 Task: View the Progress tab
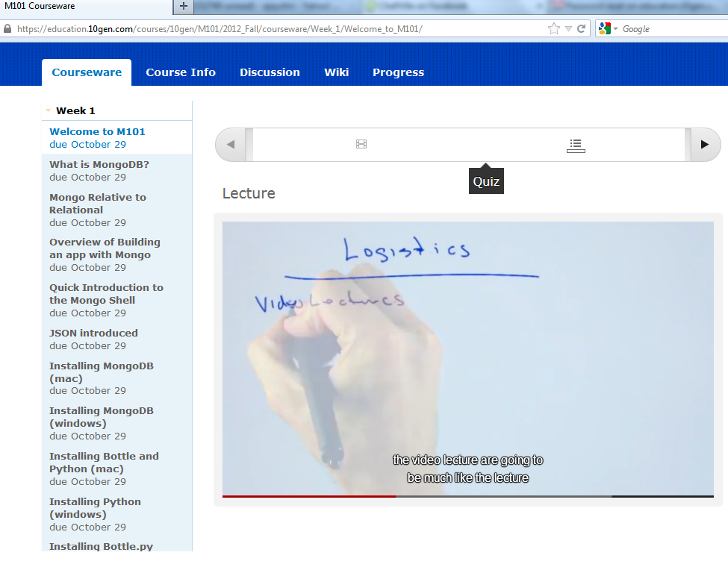pos(398,72)
